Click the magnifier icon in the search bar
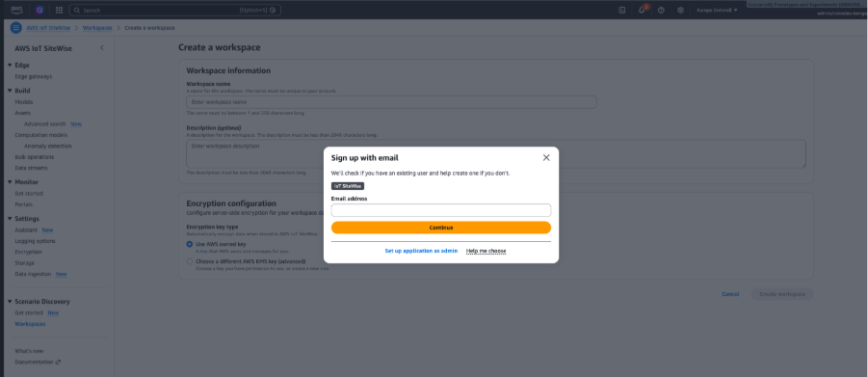Screen dimensions: 868x377 tap(77, 10)
